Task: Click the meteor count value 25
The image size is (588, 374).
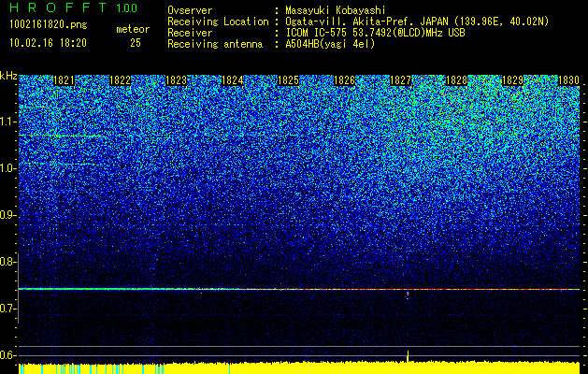Action: pyautogui.click(x=136, y=43)
